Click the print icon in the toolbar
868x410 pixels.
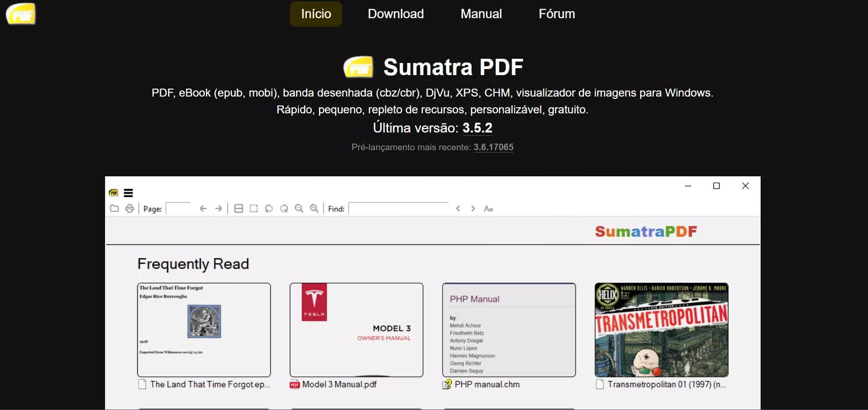[130, 208]
